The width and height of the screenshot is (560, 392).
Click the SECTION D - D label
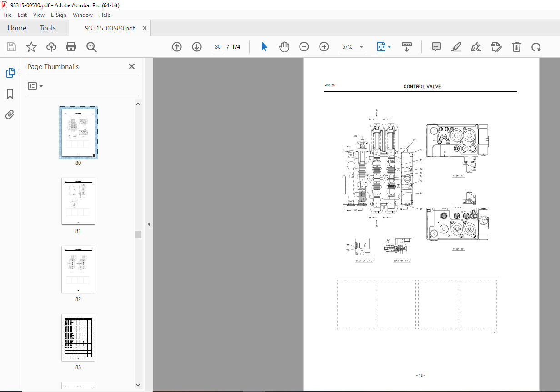tap(402, 261)
